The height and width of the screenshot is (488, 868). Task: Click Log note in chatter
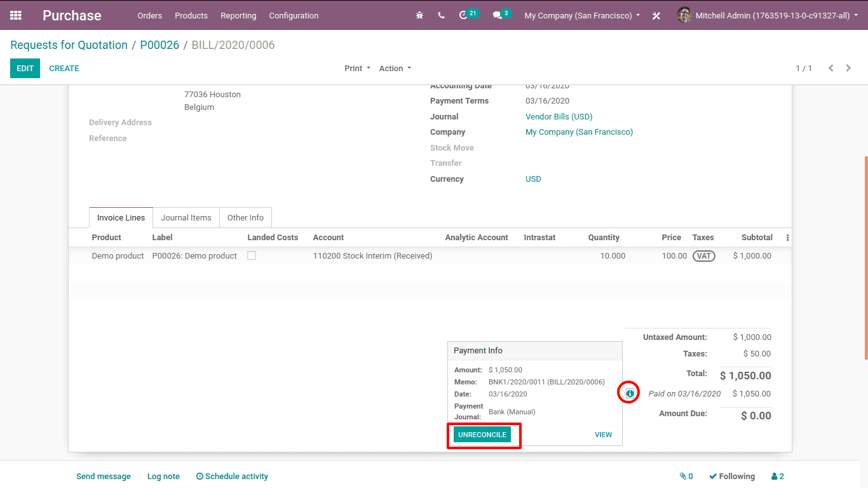point(163,477)
